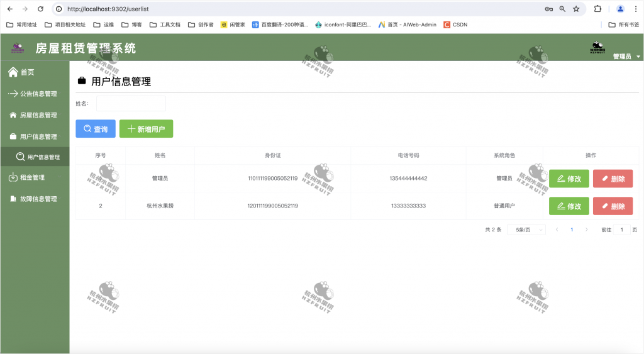Click the browser forward arrow

coord(25,9)
